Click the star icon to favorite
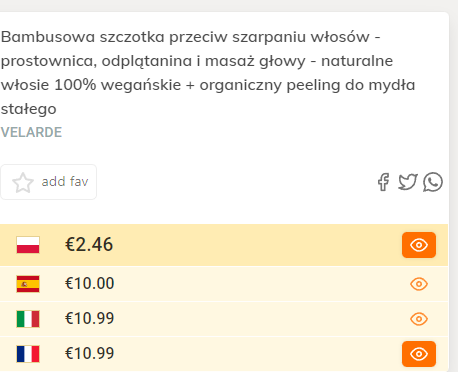The image size is (458, 372). tap(23, 182)
